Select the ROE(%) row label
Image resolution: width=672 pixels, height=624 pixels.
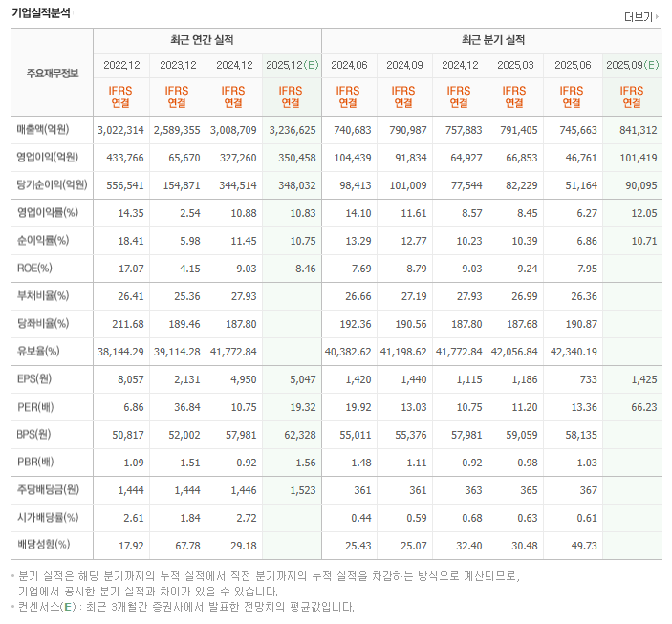tap(37, 269)
